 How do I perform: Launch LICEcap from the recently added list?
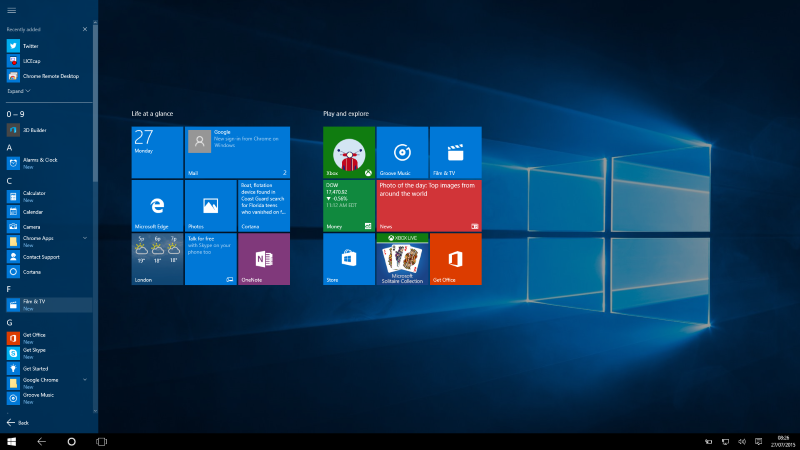(48, 61)
